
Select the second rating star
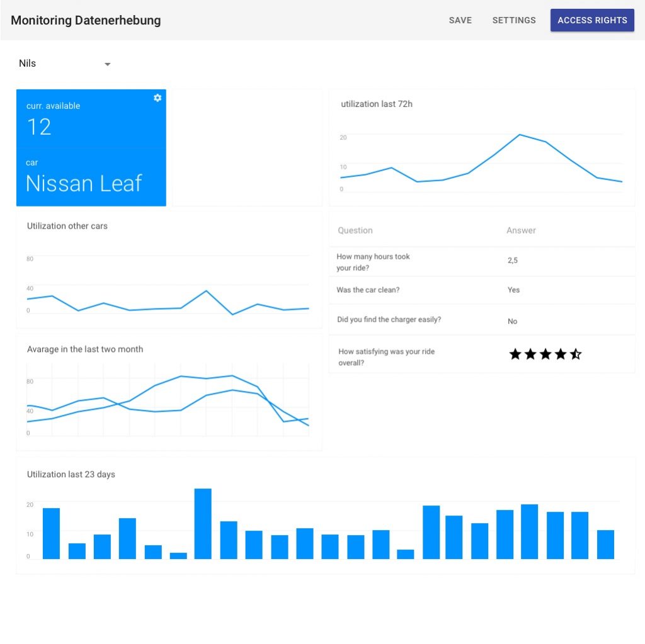coord(530,354)
